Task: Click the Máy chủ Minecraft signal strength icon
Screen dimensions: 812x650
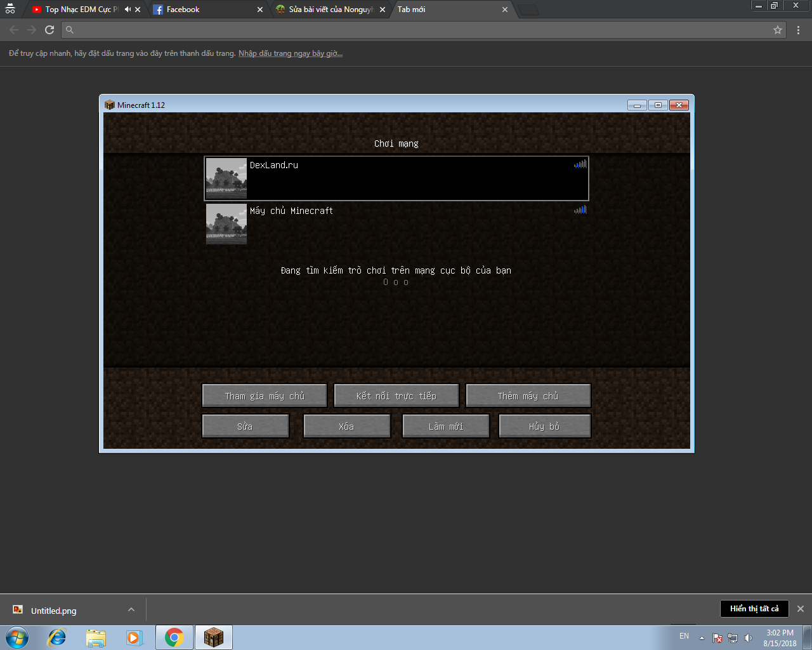Action: (x=580, y=209)
